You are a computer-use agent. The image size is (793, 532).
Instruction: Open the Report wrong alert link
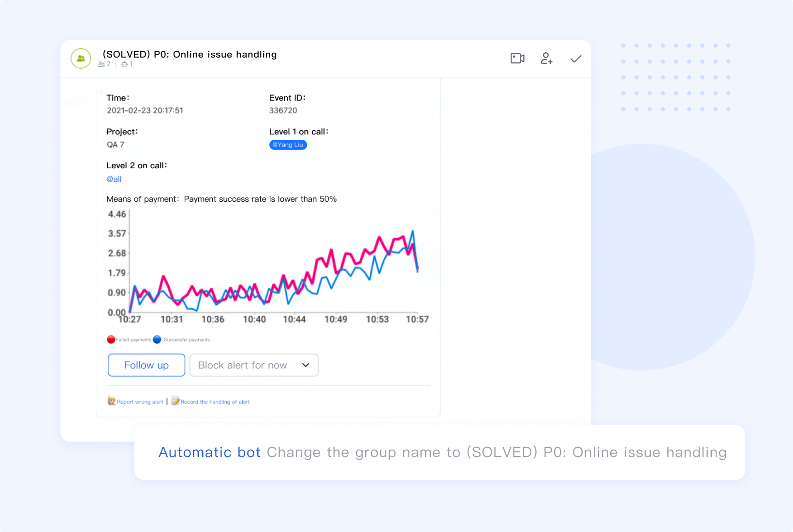[140, 402]
